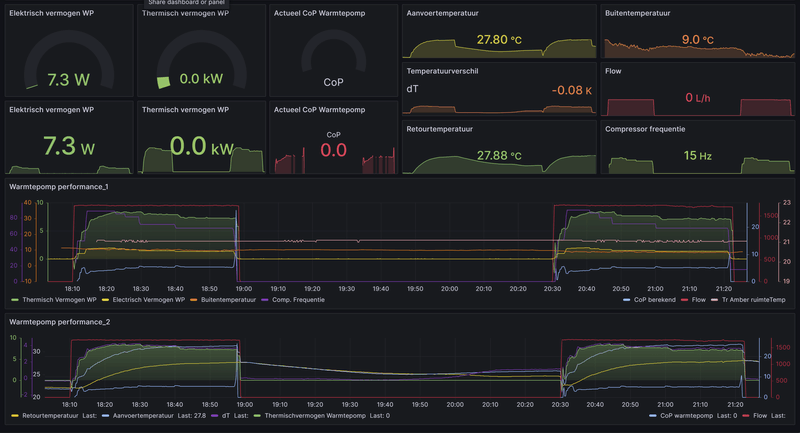This screenshot has width=800, height=433.
Task: Click the 9.0 °C Buitentemperatuur value
Action: (697, 40)
